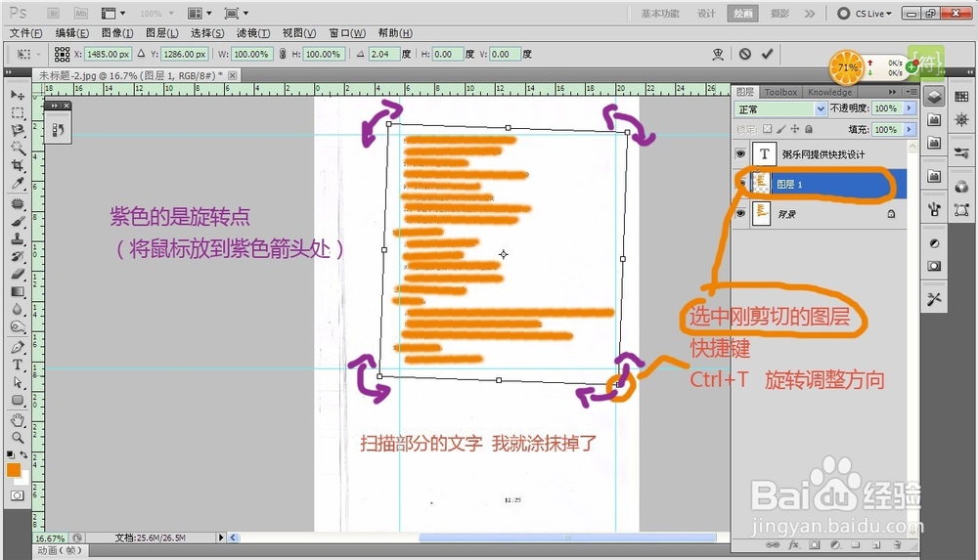Select the 背景 layer row

click(818, 214)
